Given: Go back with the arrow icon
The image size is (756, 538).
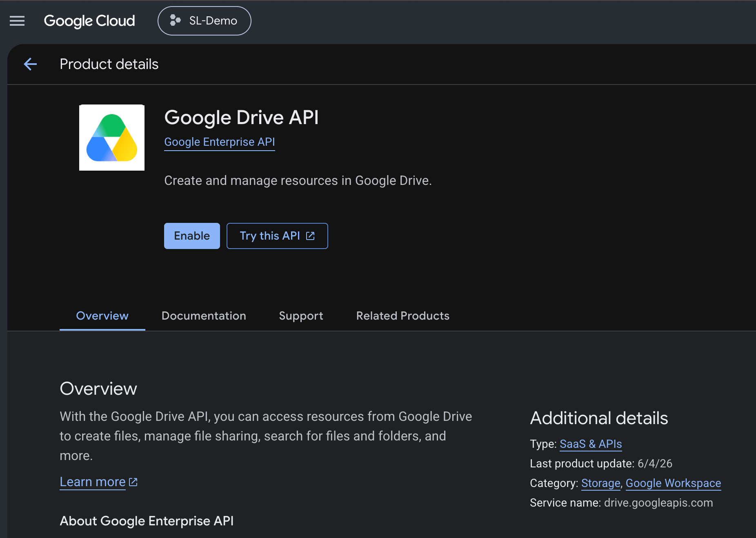Looking at the screenshot, I should point(30,64).
